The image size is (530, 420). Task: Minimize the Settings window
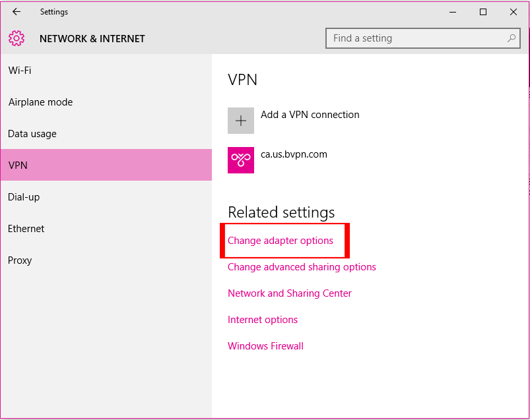tap(453, 12)
